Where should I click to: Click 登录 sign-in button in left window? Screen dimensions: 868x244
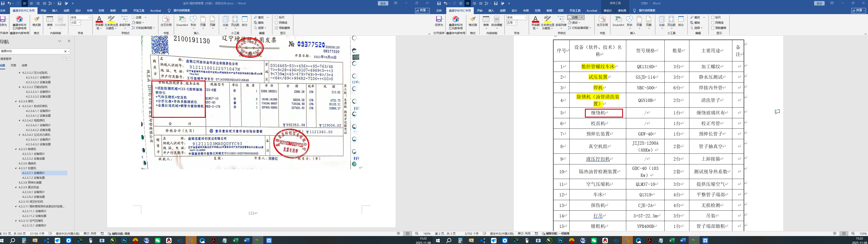[x=383, y=3]
